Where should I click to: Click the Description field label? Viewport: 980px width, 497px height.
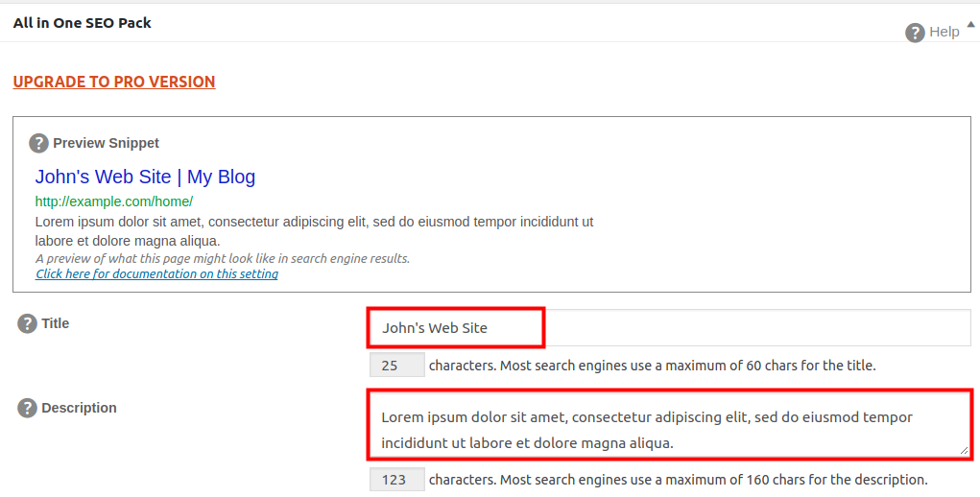coord(79,408)
